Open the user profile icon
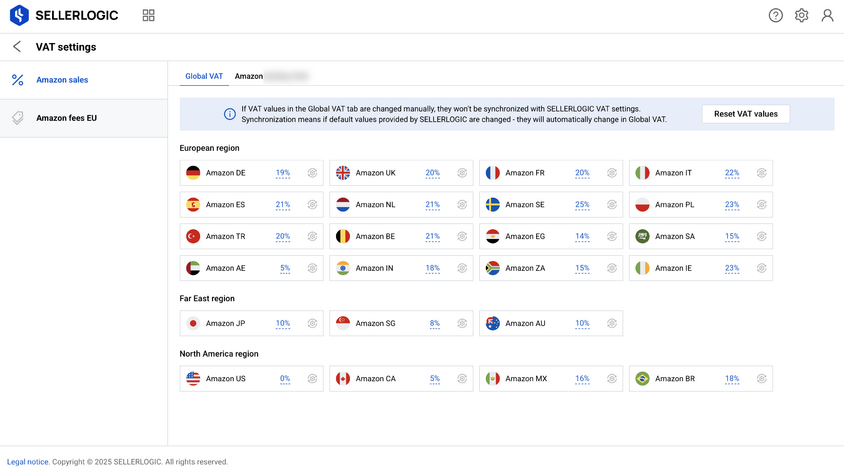 (x=827, y=15)
